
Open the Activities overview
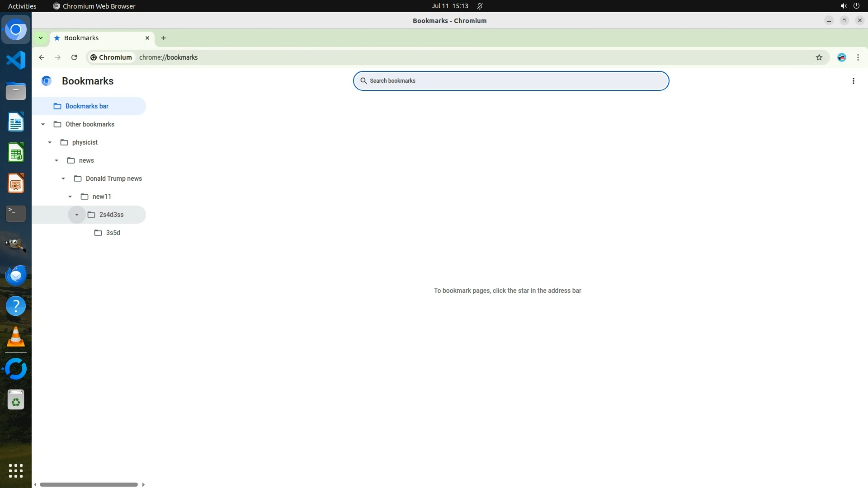click(x=22, y=6)
